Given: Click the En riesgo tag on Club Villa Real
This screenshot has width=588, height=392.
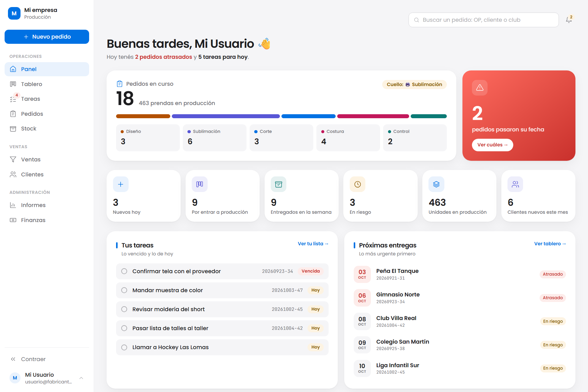Looking at the screenshot, I should [x=553, y=322].
